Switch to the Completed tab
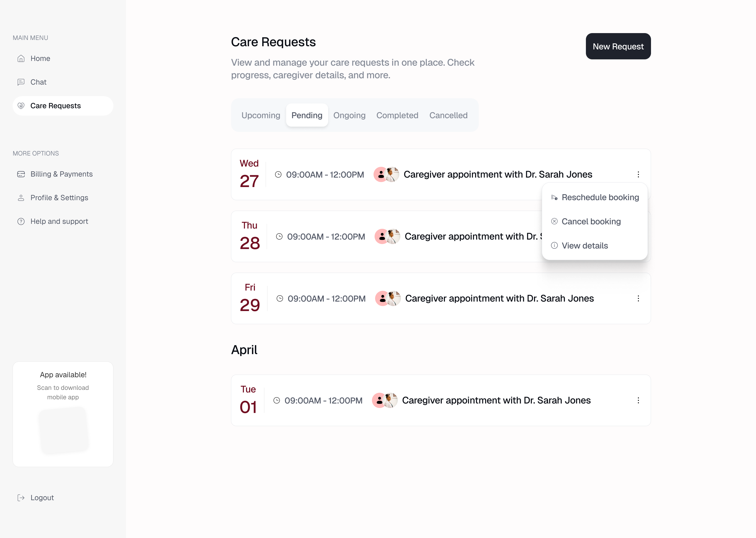Viewport: 756px width, 538px height. [x=397, y=115]
